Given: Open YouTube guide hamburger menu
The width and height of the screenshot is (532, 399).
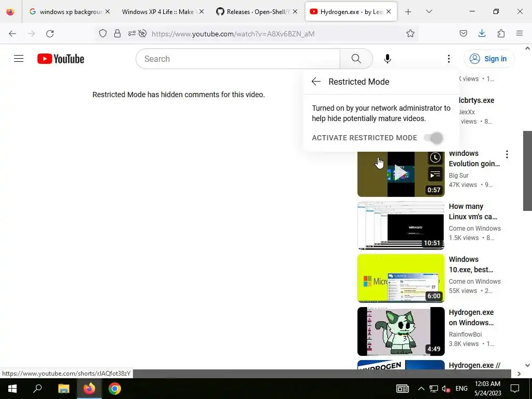Looking at the screenshot, I should pyautogui.click(x=19, y=59).
